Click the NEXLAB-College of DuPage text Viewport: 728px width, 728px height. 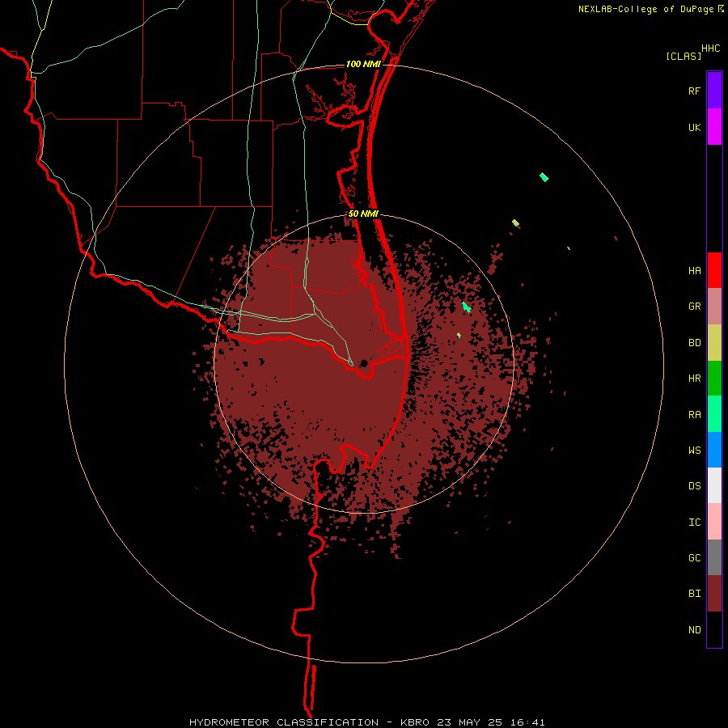[x=646, y=9]
